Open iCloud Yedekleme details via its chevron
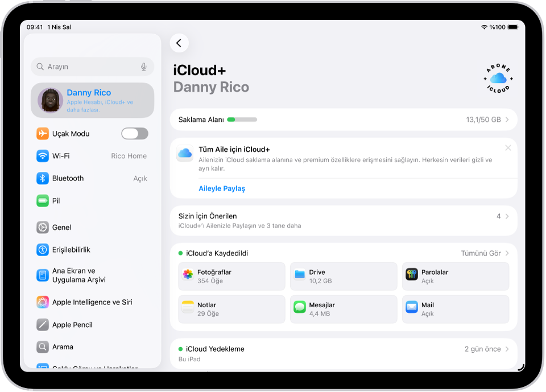The width and height of the screenshot is (546, 392). (508, 349)
